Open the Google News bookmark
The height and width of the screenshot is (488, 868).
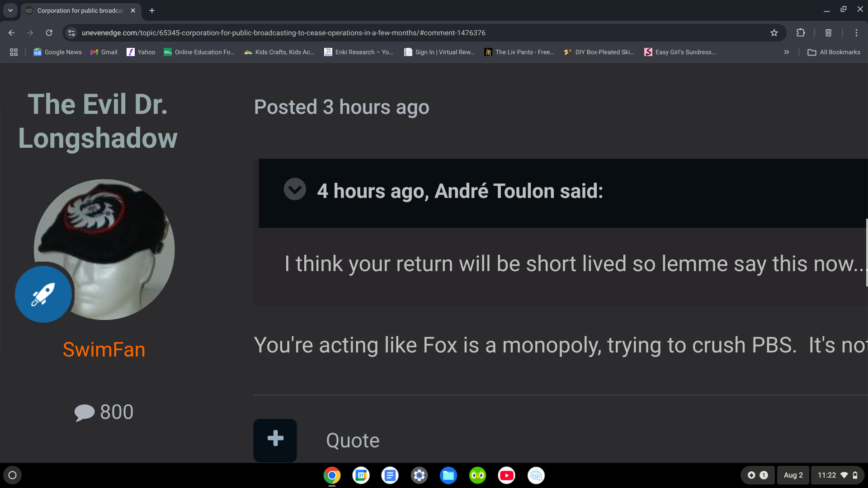(57, 52)
